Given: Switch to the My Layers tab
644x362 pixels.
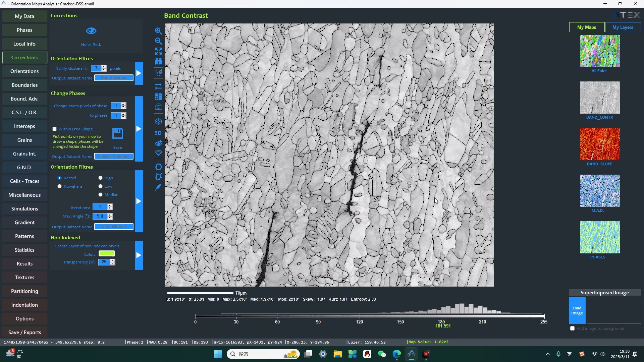Looking at the screenshot, I should [623, 27].
